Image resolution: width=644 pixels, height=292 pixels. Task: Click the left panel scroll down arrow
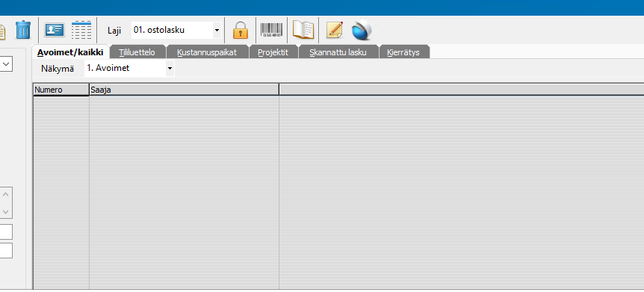point(6,211)
